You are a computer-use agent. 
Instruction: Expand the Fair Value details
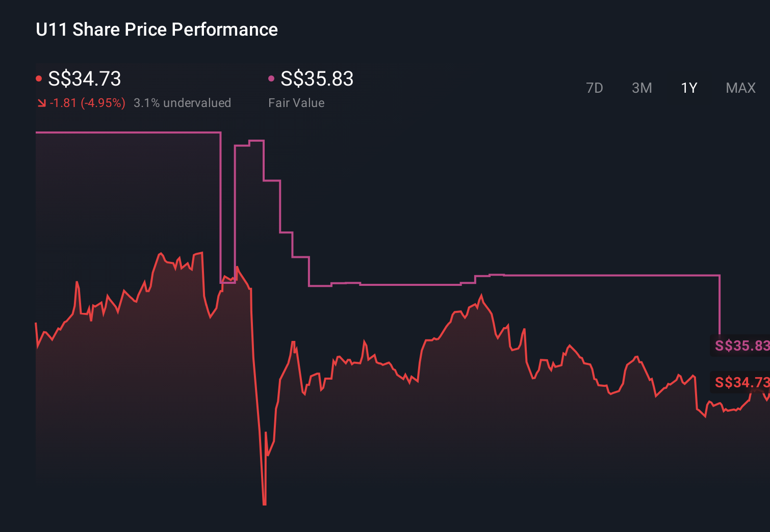(296, 103)
